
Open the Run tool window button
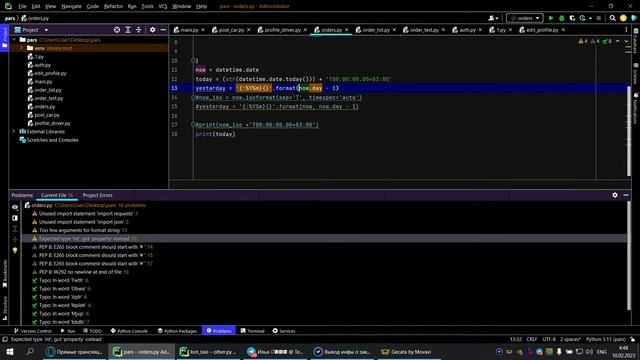68,331
